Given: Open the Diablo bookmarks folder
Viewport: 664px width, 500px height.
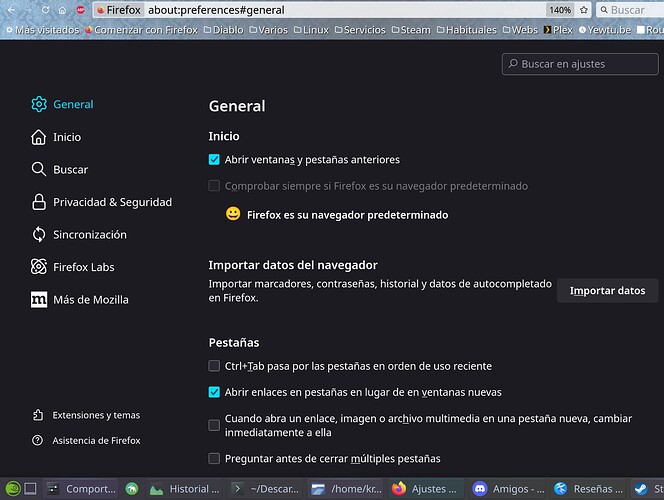Looking at the screenshot, I should tap(224, 30).
